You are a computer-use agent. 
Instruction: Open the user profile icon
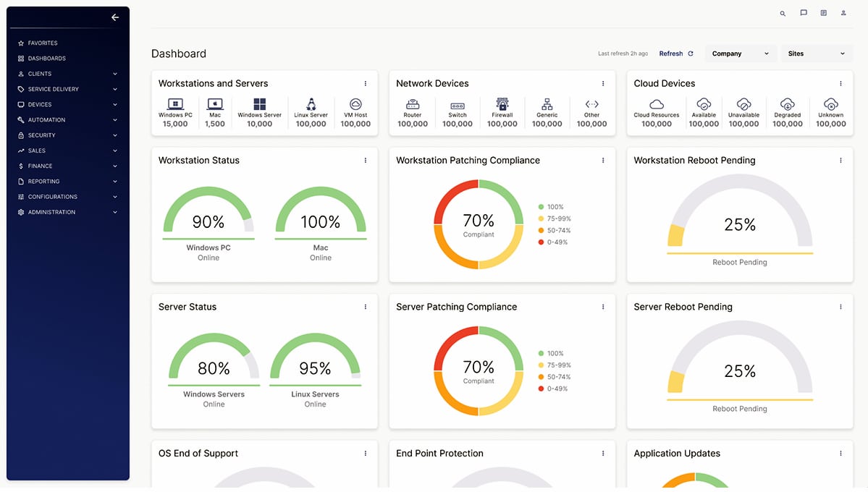(x=843, y=13)
